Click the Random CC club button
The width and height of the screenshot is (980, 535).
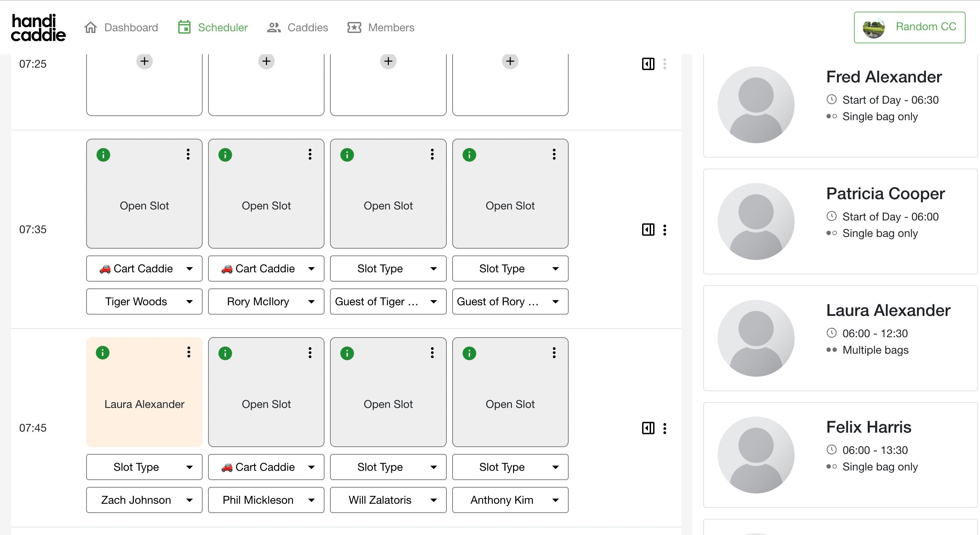tap(909, 27)
